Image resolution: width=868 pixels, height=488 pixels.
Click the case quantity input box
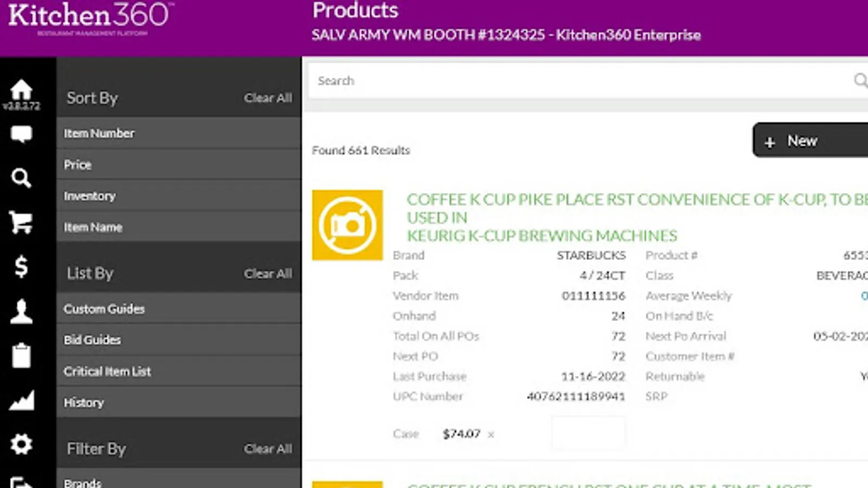click(589, 433)
